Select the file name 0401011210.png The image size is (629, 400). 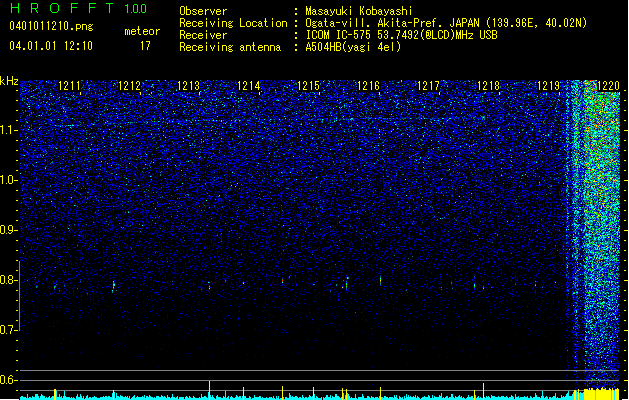click(51, 26)
